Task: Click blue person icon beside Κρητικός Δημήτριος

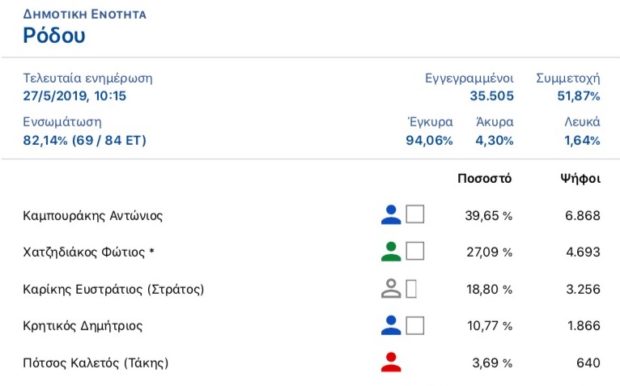Action: click(391, 325)
